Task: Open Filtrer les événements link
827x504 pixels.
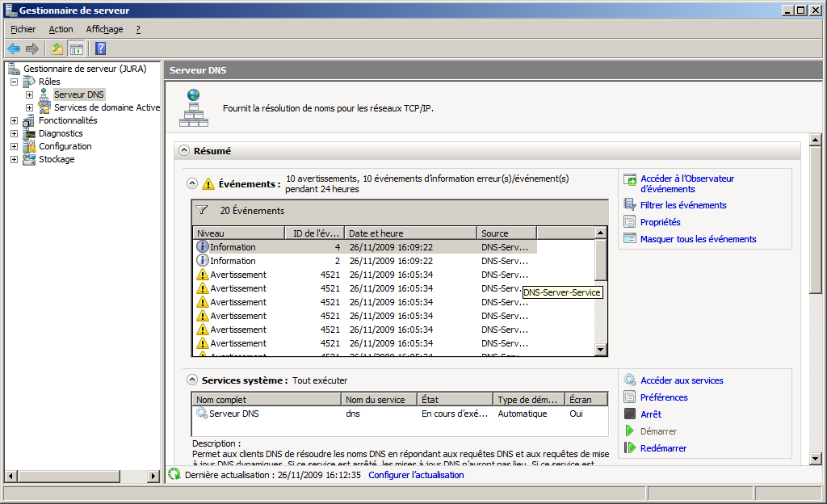Action: tap(683, 205)
